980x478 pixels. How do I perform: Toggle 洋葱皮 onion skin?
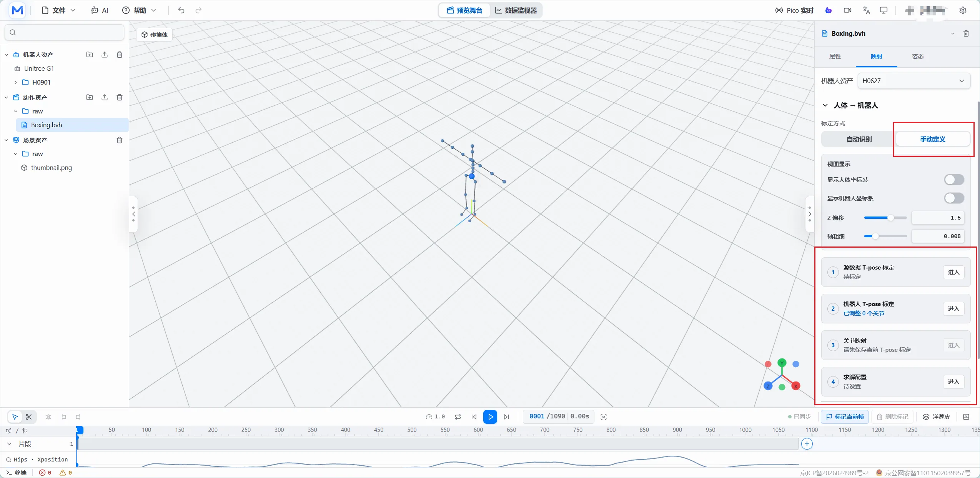point(937,417)
